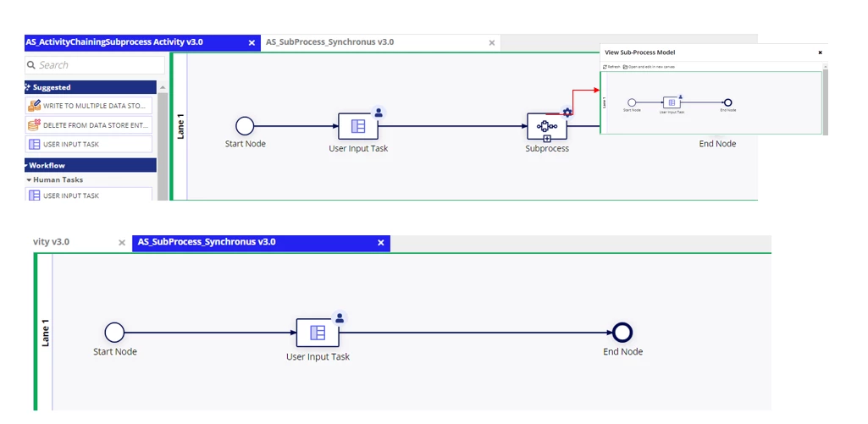Open the gear settings badge on the Subprocess node
This screenshot has height=424, width=868.
point(567,113)
